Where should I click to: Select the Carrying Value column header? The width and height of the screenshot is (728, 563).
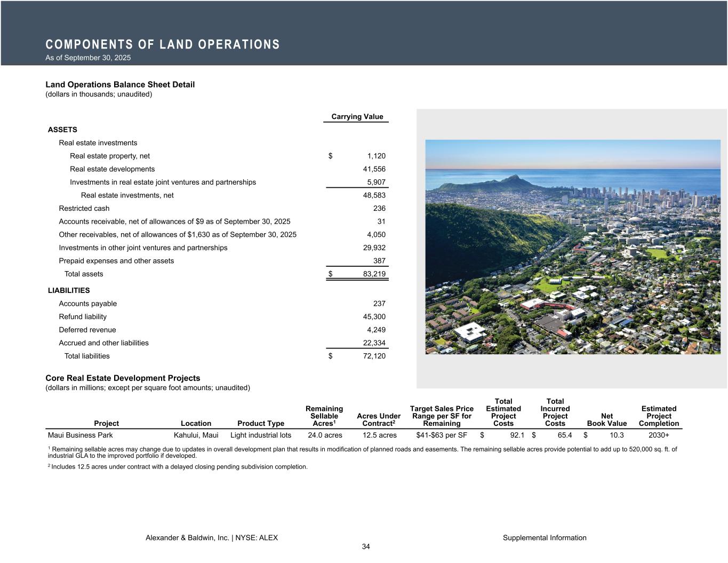(x=357, y=117)
